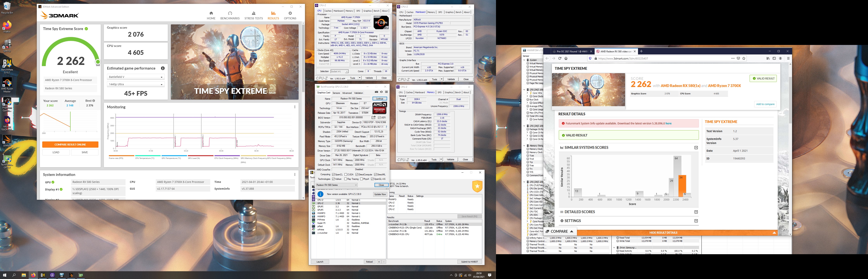Click GPU-Z BIOS export share icon

pyautogui.click(x=374, y=117)
